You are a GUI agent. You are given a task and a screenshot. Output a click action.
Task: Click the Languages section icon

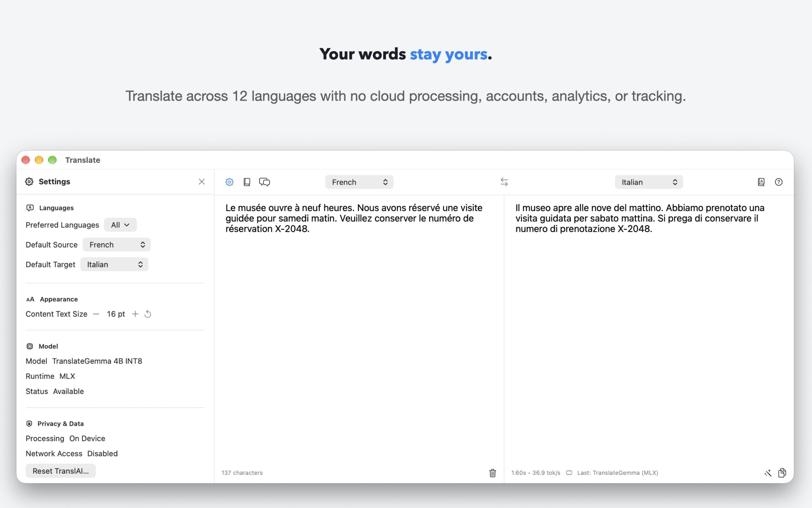tap(30, 208)
